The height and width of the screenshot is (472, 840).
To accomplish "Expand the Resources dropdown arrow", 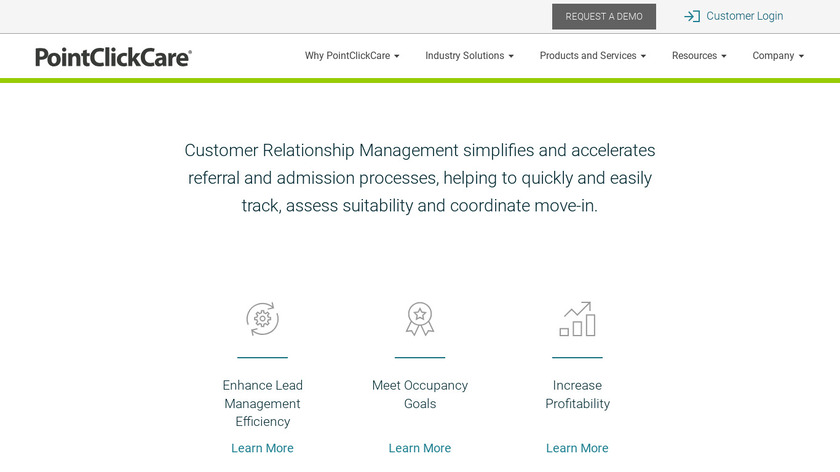I will pos(724,56).
